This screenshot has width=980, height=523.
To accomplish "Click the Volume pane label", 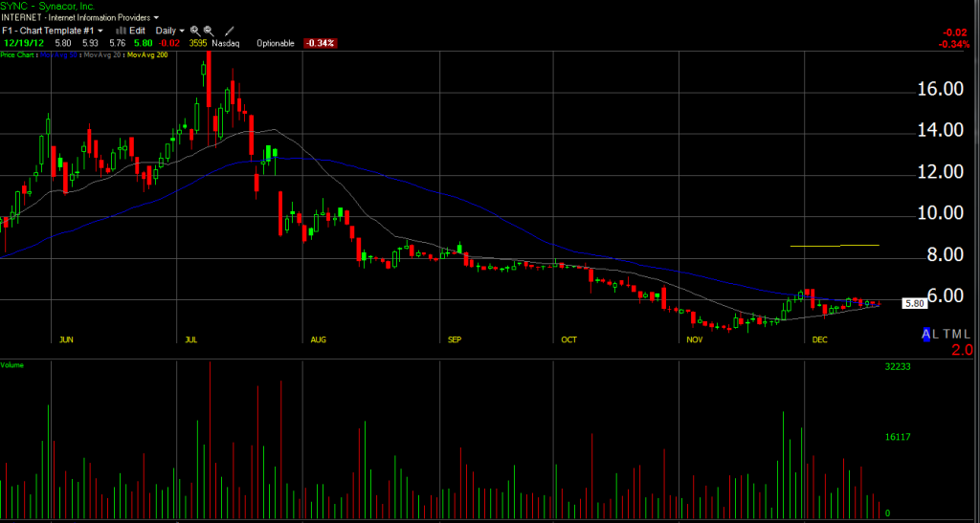I will [x=12, y=365].
